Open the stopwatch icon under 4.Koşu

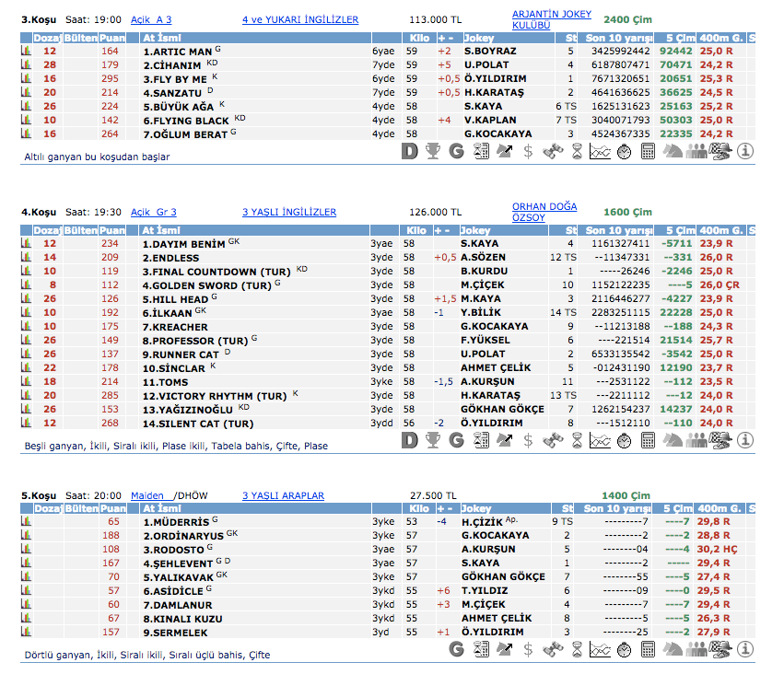coord(624,441)
